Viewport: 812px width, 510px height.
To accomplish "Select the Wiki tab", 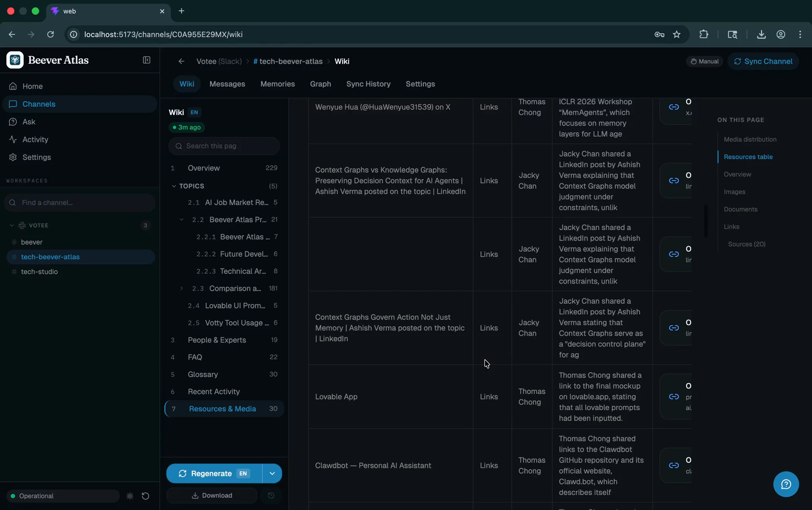I will (187, 84).
